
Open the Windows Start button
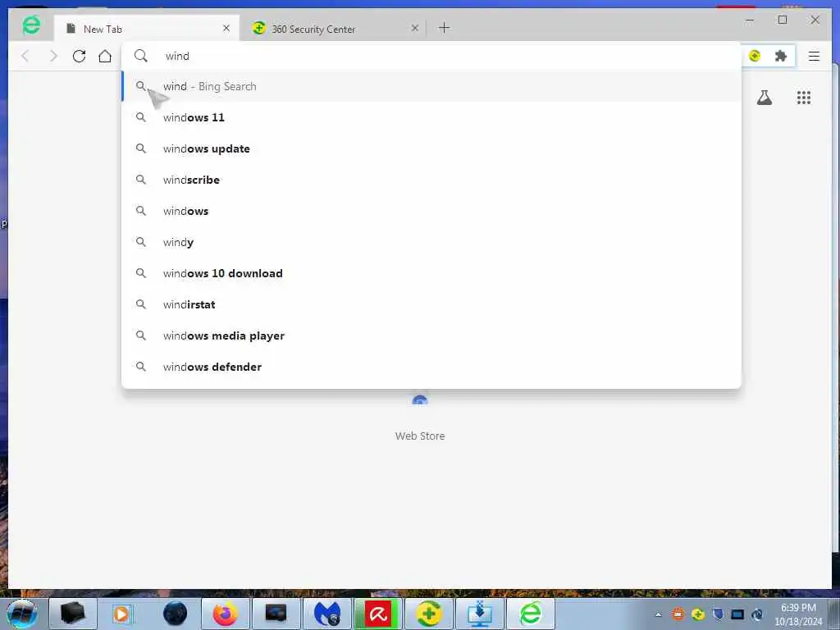(x=21, y=614)
